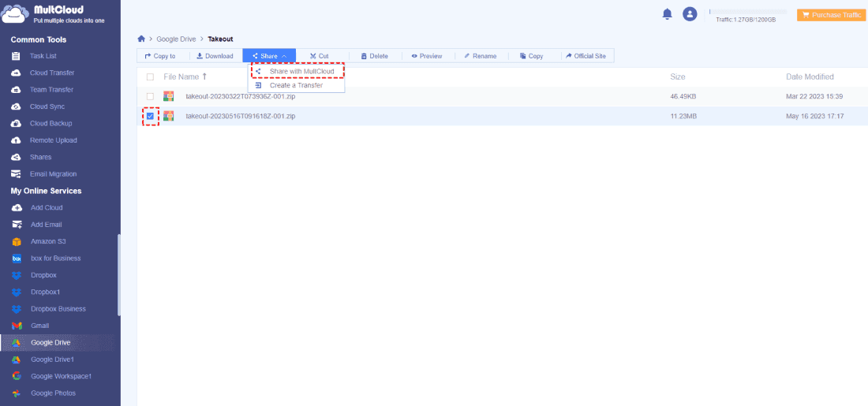This screenshot has width=868, height=406.
Task: Click the Rename toolbar button
Action: pos(480,56)
